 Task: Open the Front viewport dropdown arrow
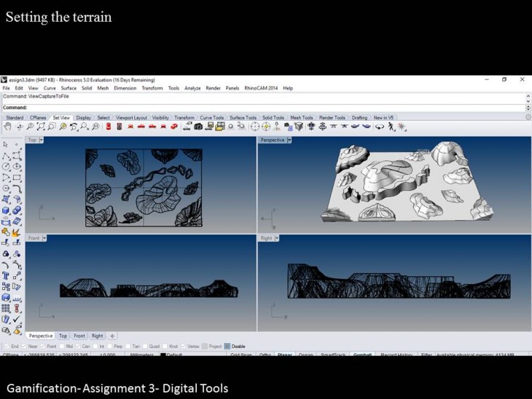coord(45,238)
